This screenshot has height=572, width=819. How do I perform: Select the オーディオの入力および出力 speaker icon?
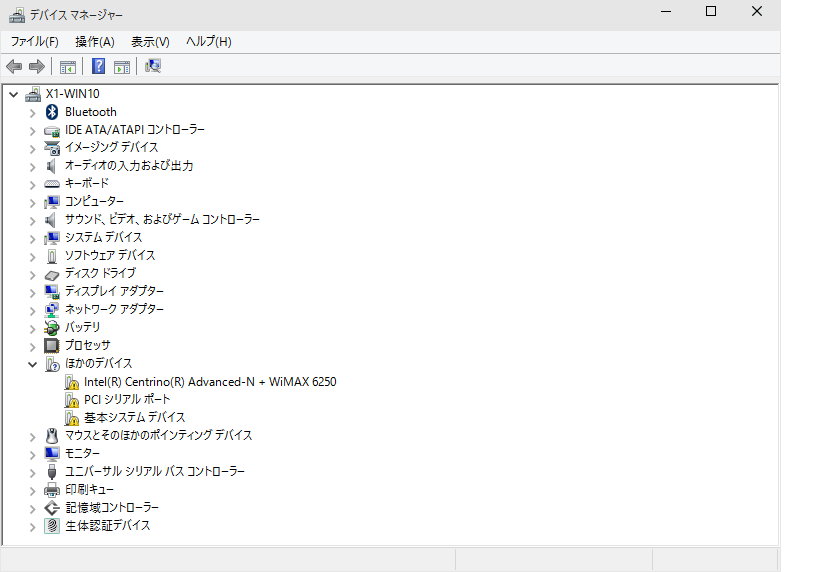(x=51, y=166)
